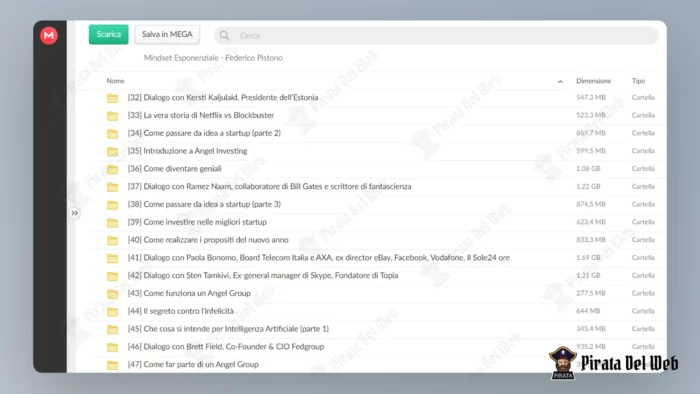Viewport: 700px width, 394px height.
Task: Expand the sidebar with double-arrow icon
Action: 75,213
